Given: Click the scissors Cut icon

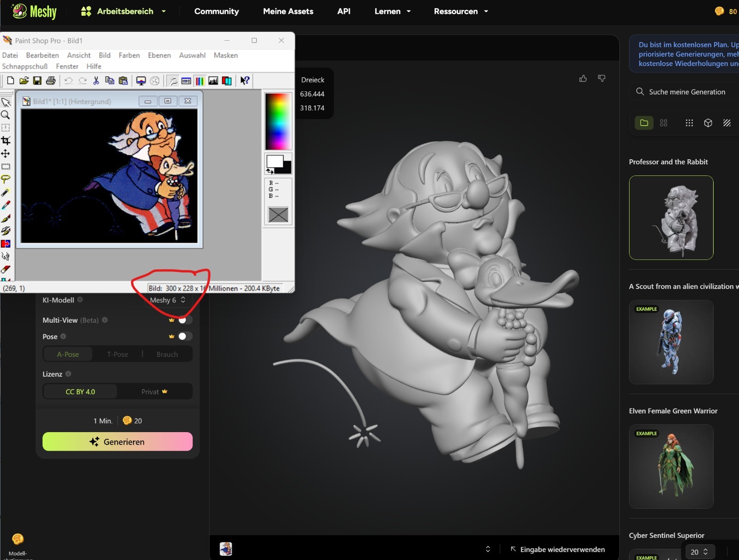Looking at the screenshot, I should coord(96,81).
